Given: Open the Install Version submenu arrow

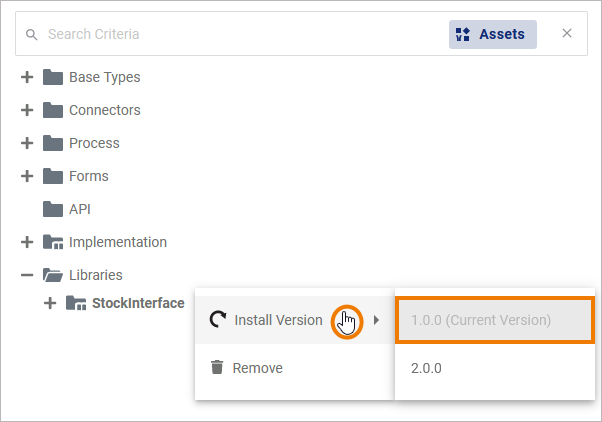Looking at the screenshot, I should pos(376,320).
